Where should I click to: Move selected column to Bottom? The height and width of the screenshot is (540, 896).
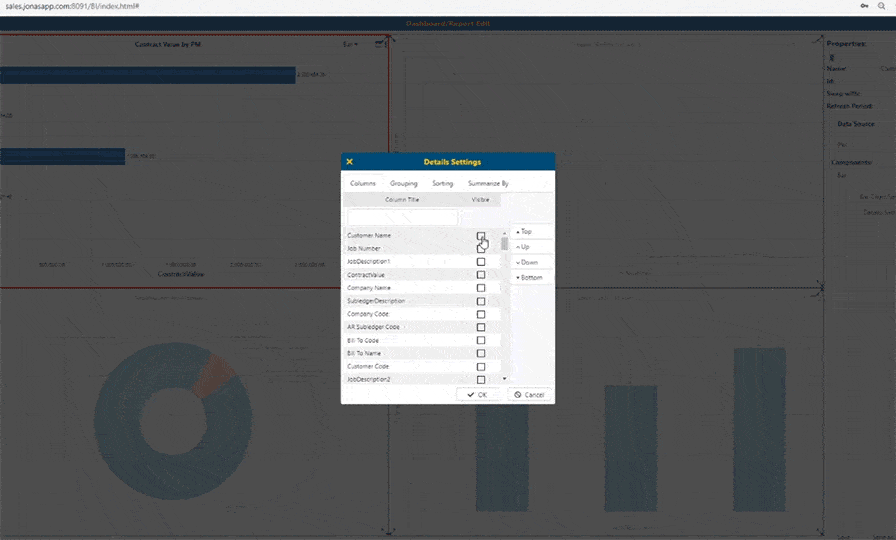[531, 278]
